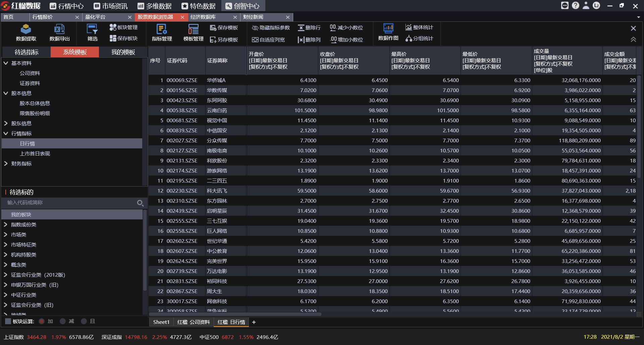The width and height of the screenshot is (644, 345).
Task: Select the 加 radio option
Action: [42, 321]
